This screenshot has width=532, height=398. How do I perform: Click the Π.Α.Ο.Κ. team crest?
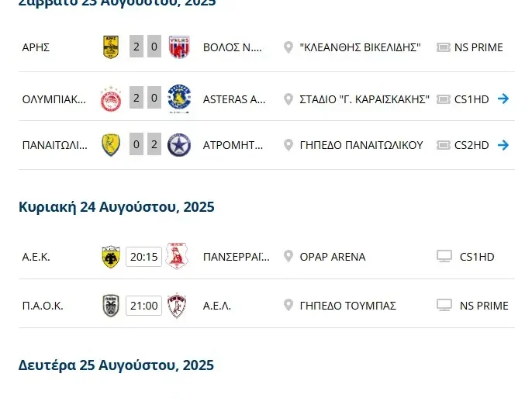[x=111, y=306]
